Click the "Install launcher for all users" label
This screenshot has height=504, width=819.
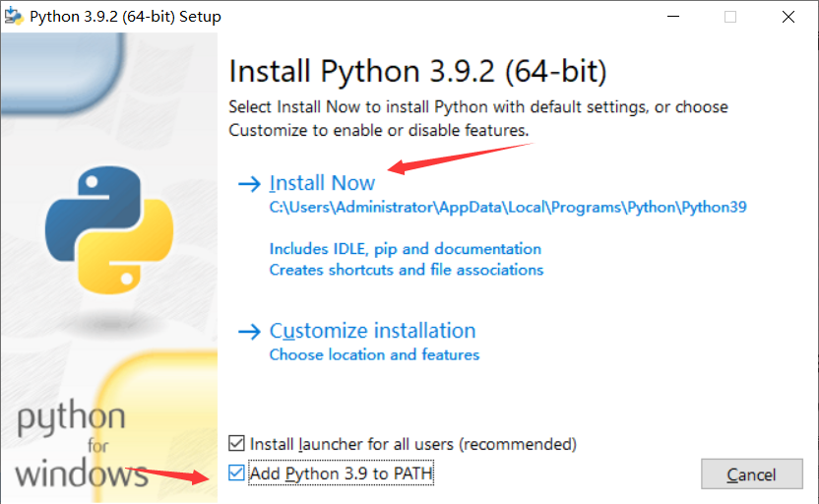click(413, 444)
